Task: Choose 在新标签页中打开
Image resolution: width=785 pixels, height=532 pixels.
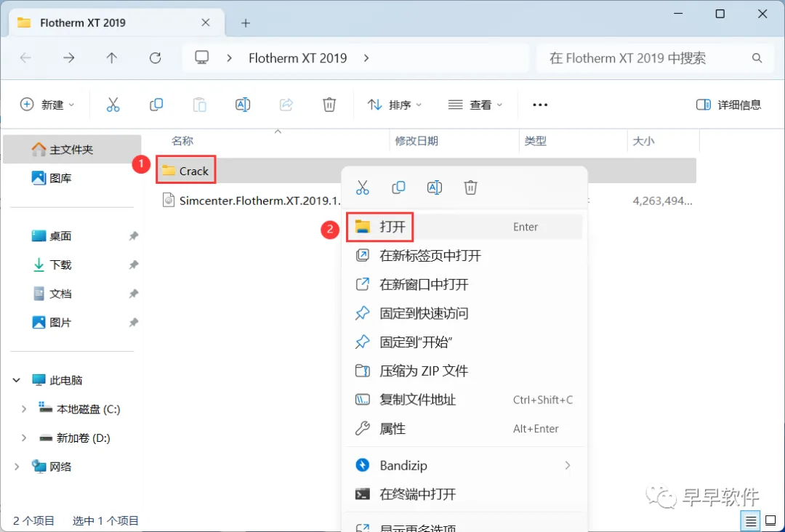Action: 464,256
